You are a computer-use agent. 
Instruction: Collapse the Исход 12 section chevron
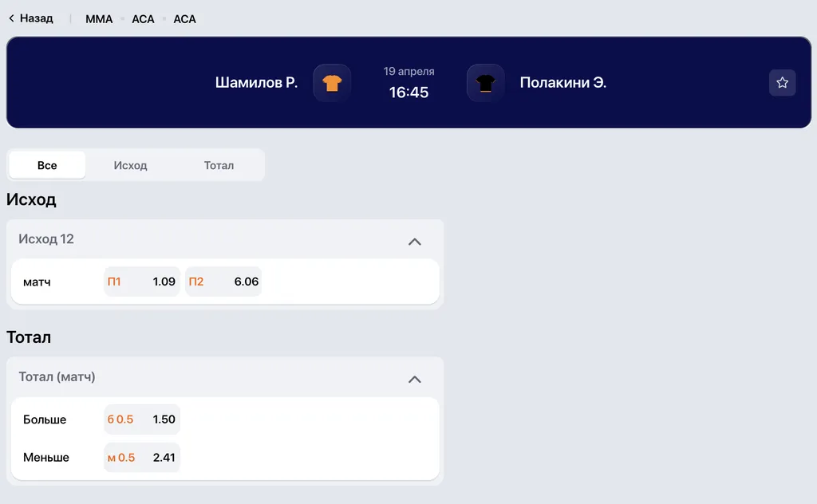tap(414, 240)
